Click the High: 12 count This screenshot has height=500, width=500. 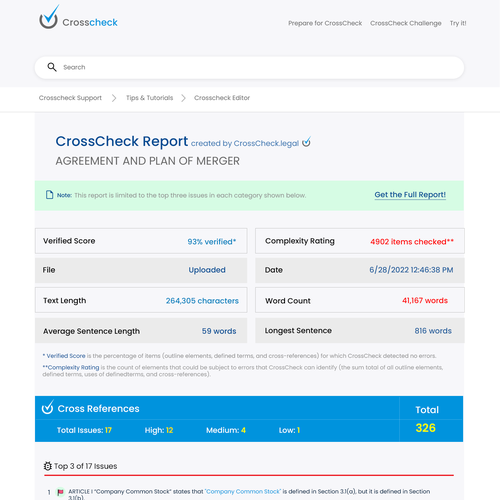tap(159, 430)
